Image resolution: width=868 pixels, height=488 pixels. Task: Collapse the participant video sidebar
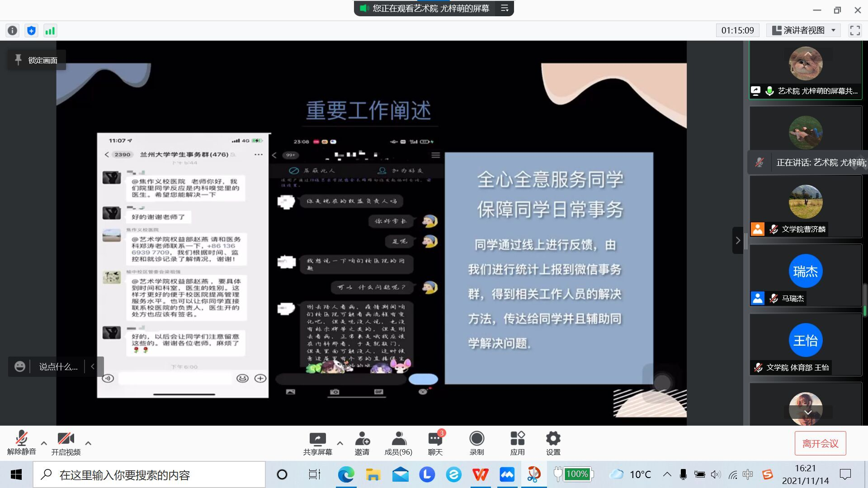coord(738,240)
